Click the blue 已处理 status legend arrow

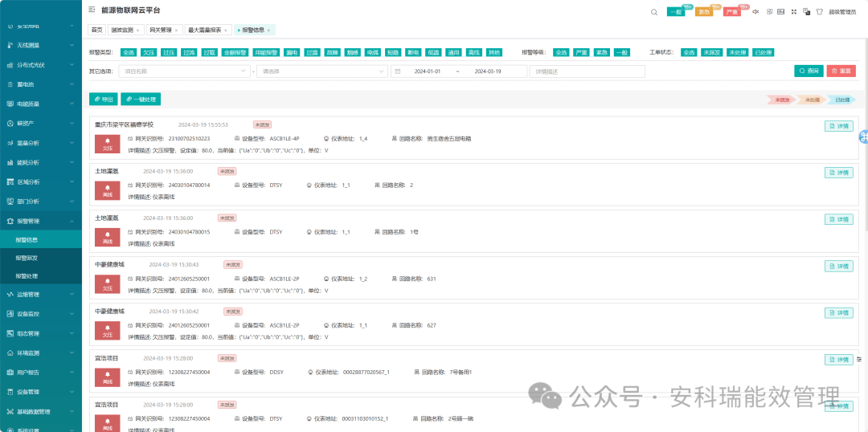coord(841,100)
